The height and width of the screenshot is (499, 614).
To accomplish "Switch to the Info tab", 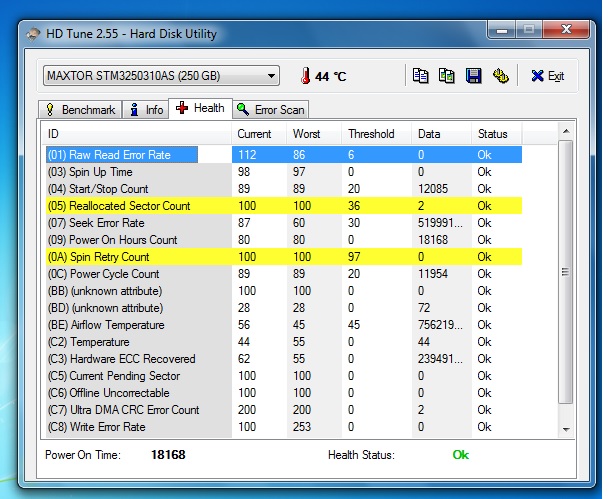I will 146,109.
